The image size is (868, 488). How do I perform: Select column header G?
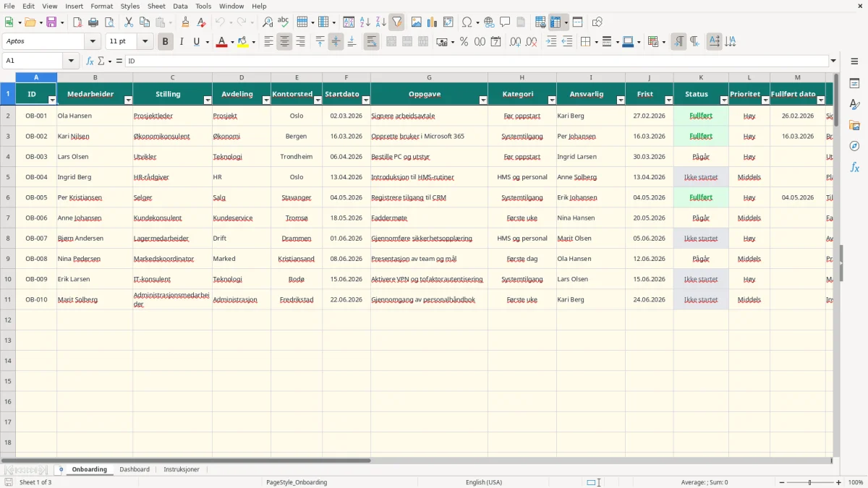tap(429, 77)
